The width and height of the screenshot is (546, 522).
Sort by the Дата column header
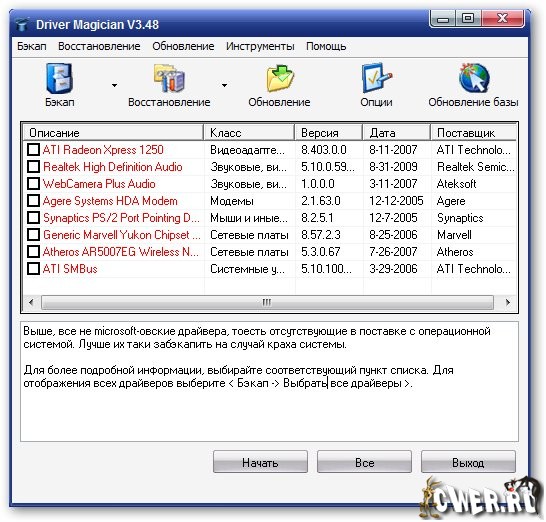pos(397,133)
